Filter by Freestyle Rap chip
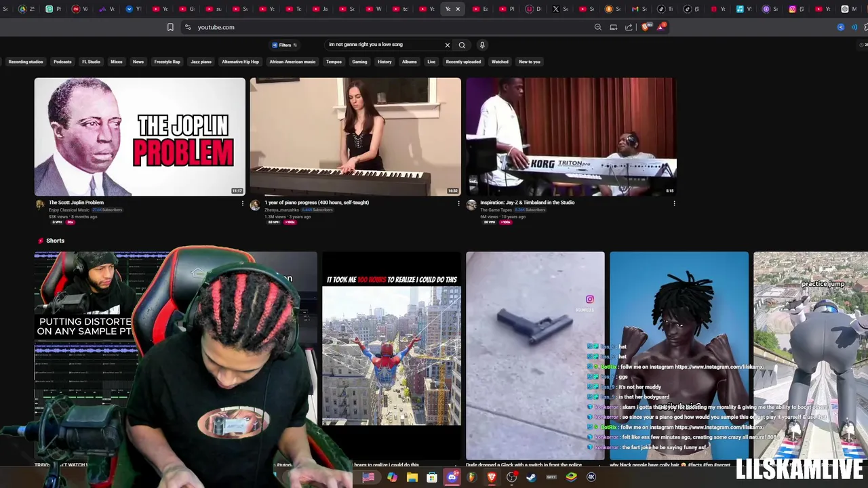The image size is (868, 488). tap(167, 62)
